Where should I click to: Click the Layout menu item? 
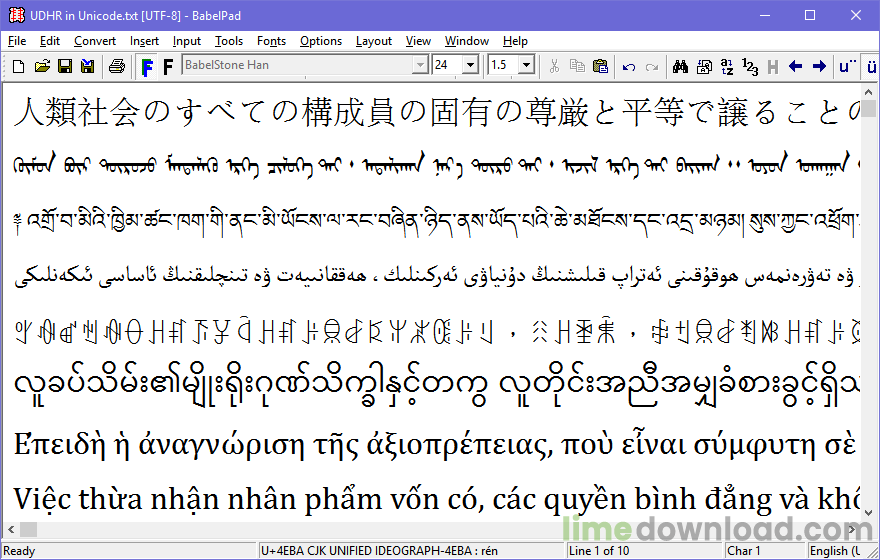point(373,41)
